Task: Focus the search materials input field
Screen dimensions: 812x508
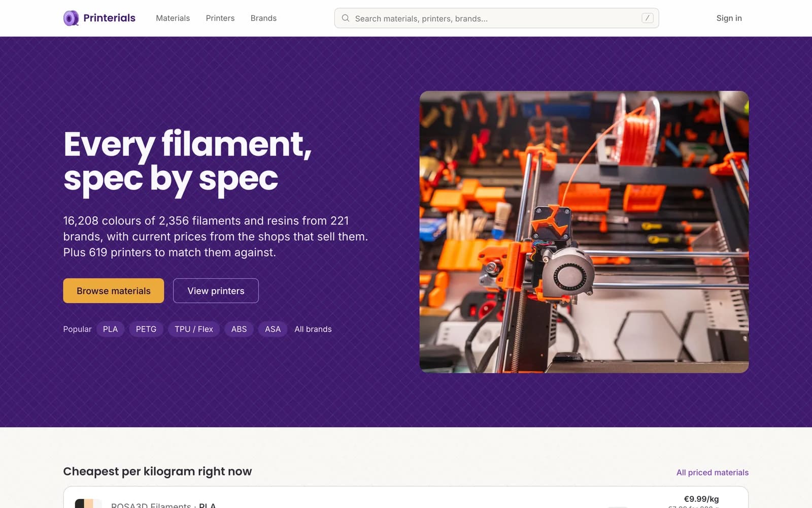Action: tap(496, 18)
